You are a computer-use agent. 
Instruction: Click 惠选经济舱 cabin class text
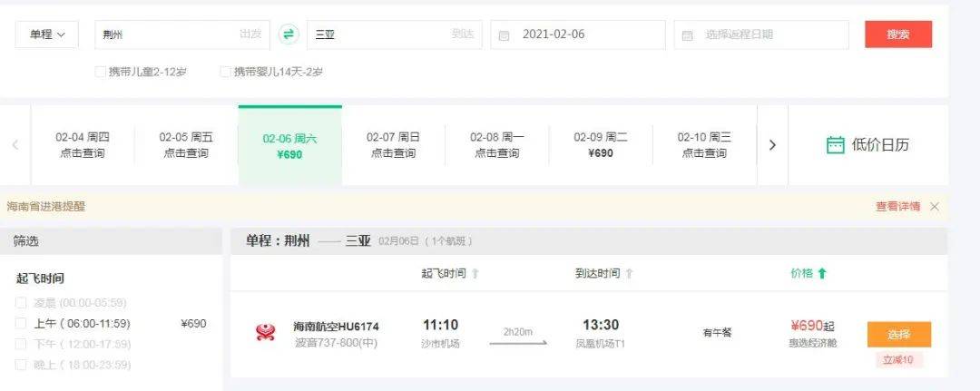[x=812, y=343]
